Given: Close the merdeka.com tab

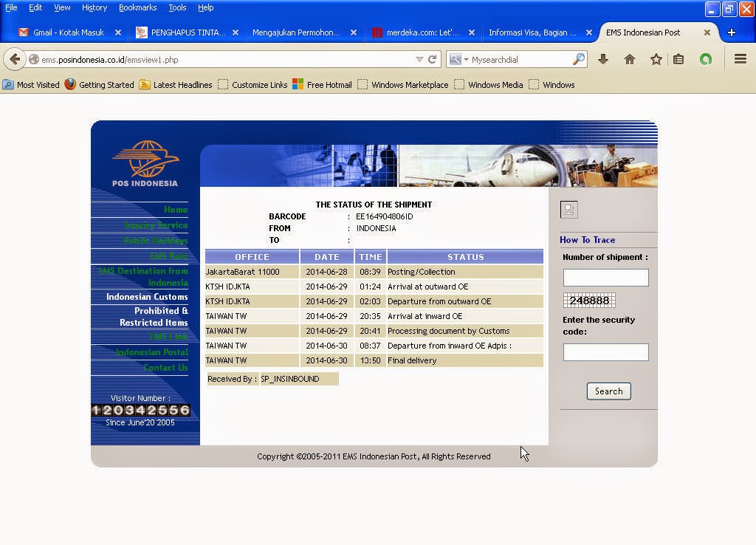Looking at the screenshot, I should 472,32.
